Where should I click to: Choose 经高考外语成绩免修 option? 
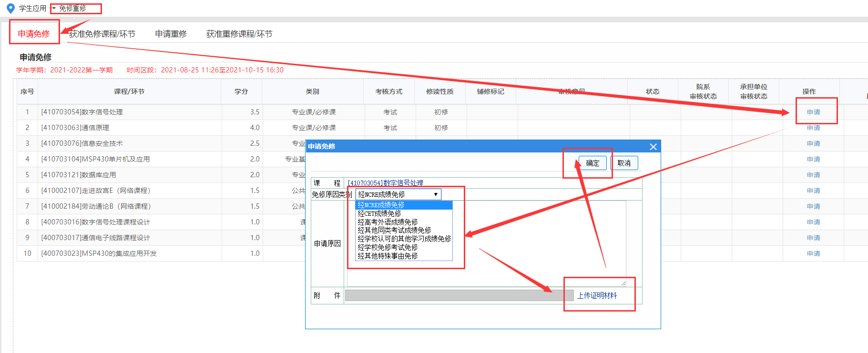tap(388, 222)
